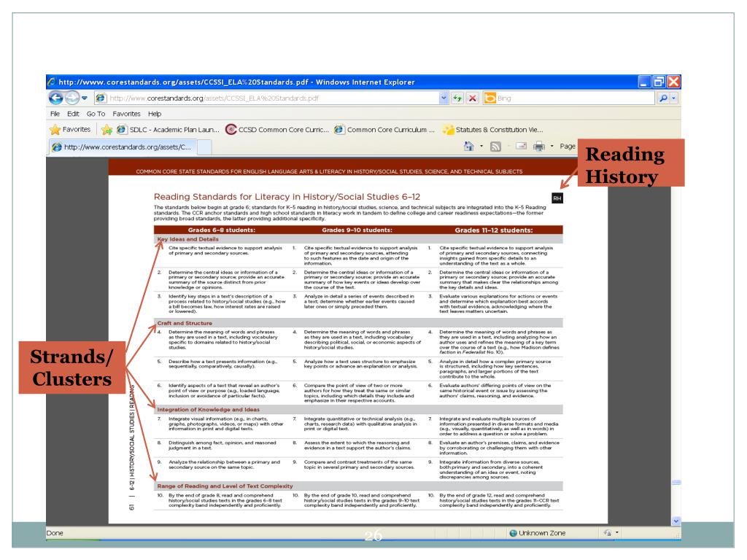
Task: Minimize the Internet Explorer window
Action: click(x=644, y=82)
